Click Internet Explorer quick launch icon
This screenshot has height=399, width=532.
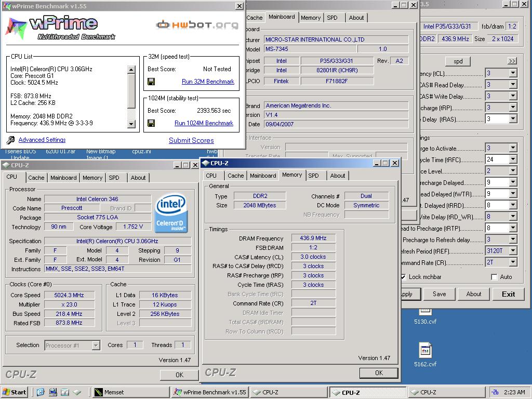(x=41, y=392)
